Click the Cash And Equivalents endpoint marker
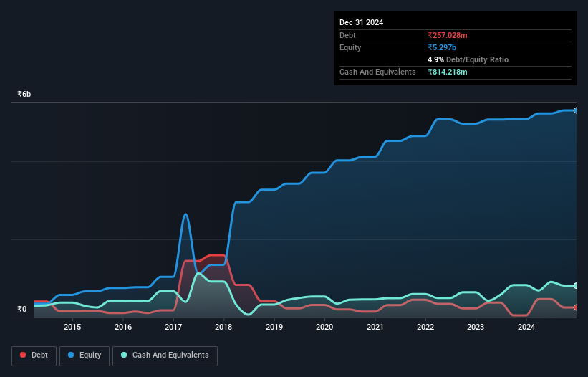 tap(576, 286)
